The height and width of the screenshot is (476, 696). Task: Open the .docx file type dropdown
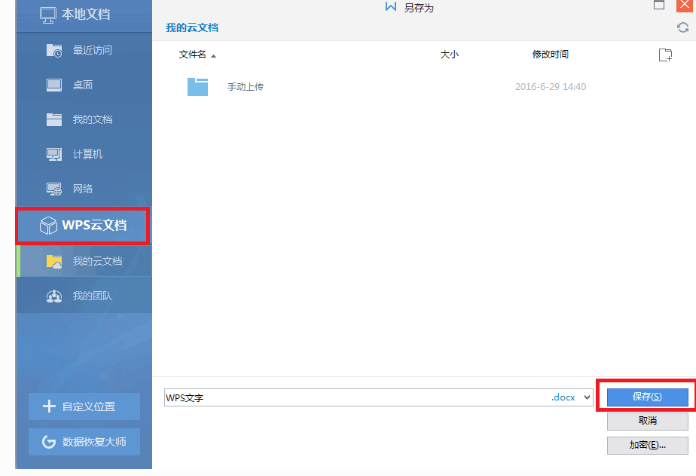coord(587,397)
